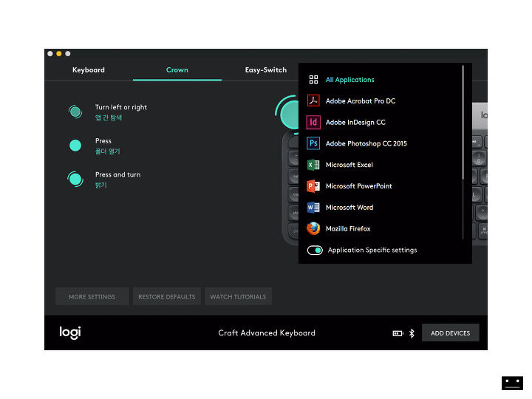
Task: Click the application list scrollbar
Action: click(x=463, y=122)
